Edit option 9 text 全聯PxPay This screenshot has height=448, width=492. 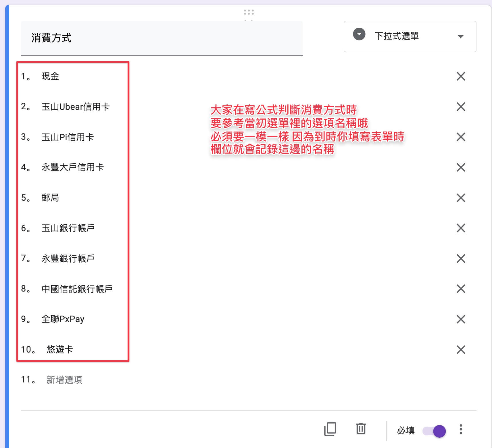point(63,319)
